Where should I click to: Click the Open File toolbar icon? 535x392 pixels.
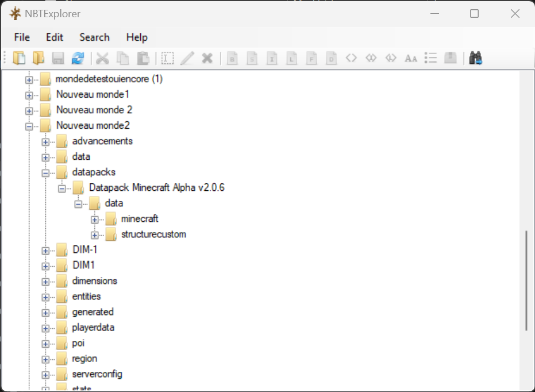point(20,58)
